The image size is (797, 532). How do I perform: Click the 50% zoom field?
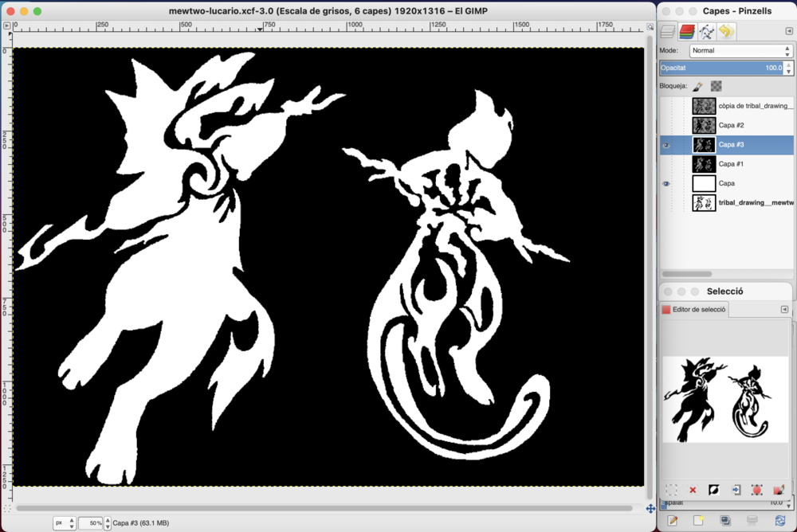92,523
